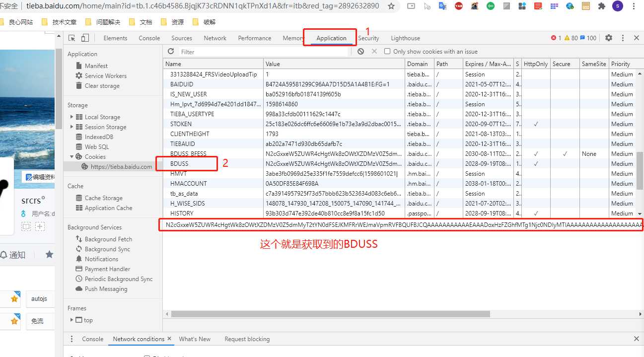644x357 pixels.
Task: Select the BDUSS cookie row
Action: tap(399, 164)
